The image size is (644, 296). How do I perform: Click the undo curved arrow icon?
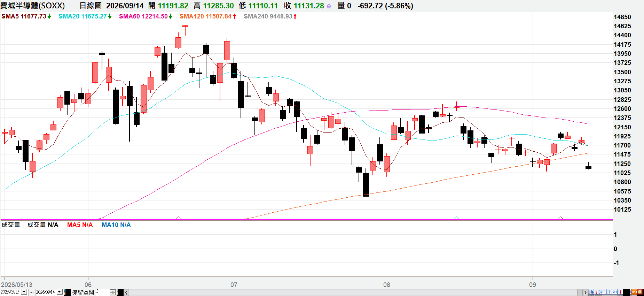[x=615, y=292]
